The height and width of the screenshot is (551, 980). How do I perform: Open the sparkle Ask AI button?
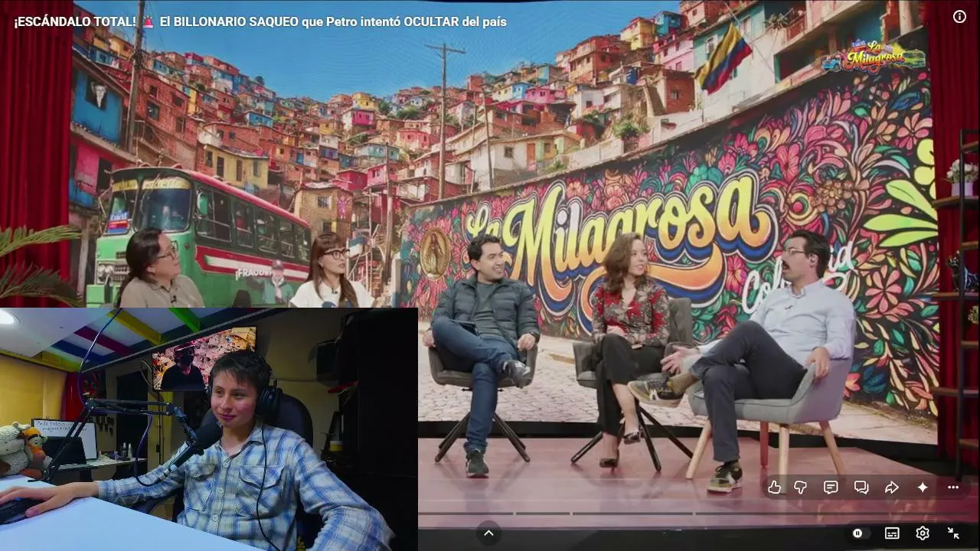coord(923,487)
